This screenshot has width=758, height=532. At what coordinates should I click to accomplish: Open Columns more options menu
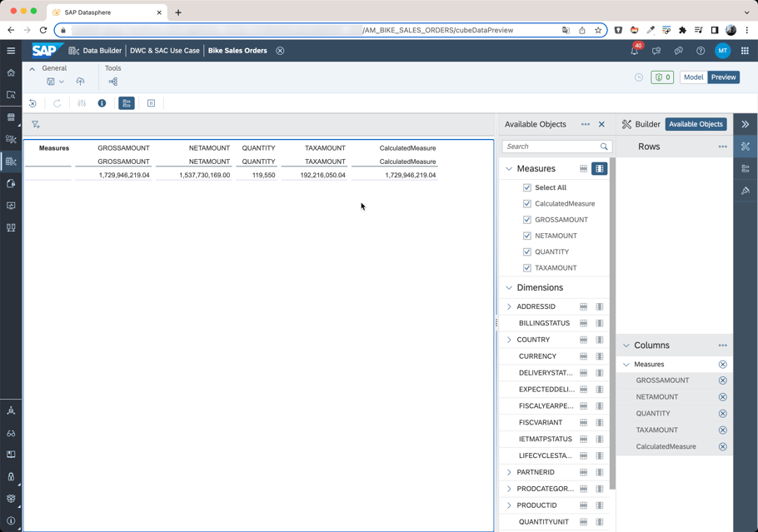coord(722,346)
